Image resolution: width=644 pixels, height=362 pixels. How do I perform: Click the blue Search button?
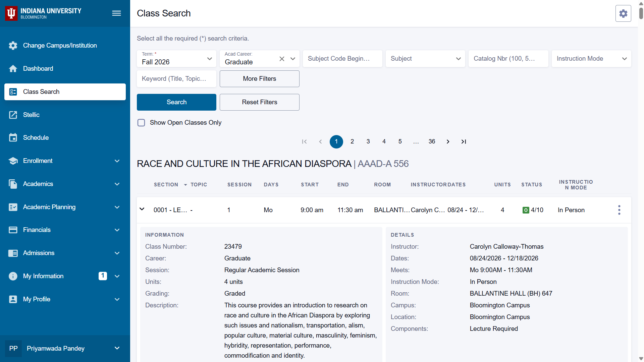(x=176, y=102)
